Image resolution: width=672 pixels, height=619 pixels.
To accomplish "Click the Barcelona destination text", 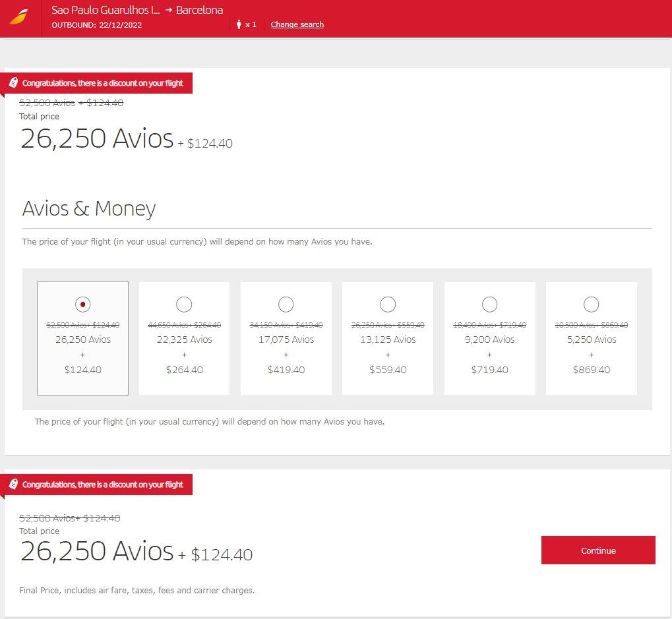I will 199,10.
